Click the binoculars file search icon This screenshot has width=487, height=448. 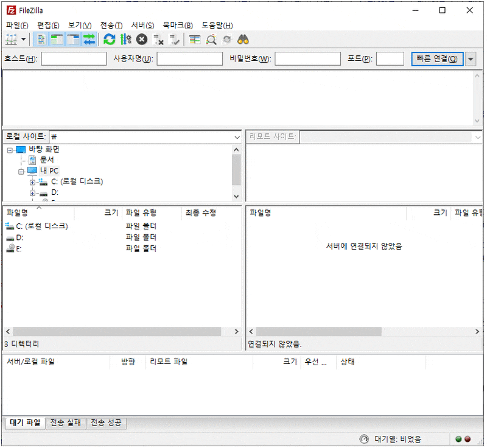coord(243,40)
